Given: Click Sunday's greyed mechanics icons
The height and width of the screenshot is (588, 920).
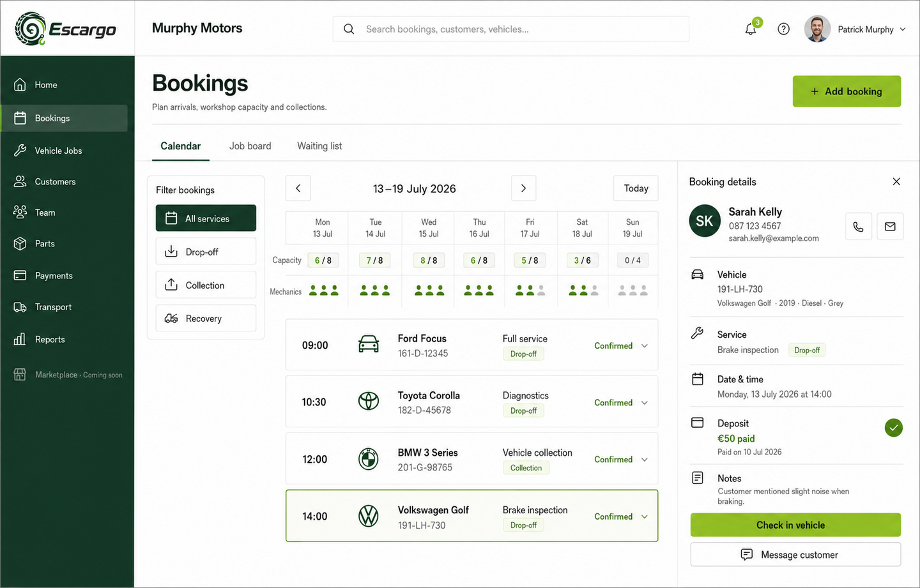Looking at the screenshot, I should click(633, 290).
